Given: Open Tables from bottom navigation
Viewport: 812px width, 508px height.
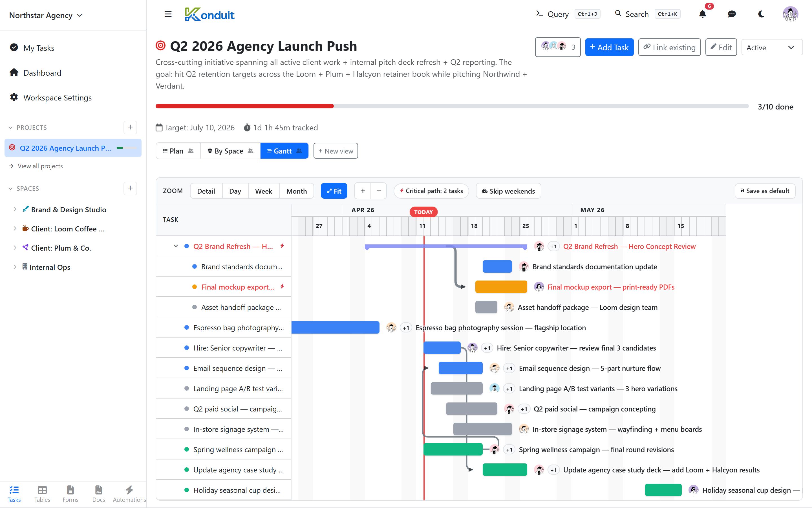Looking at the screenshot, I should (x=42, y=494).
